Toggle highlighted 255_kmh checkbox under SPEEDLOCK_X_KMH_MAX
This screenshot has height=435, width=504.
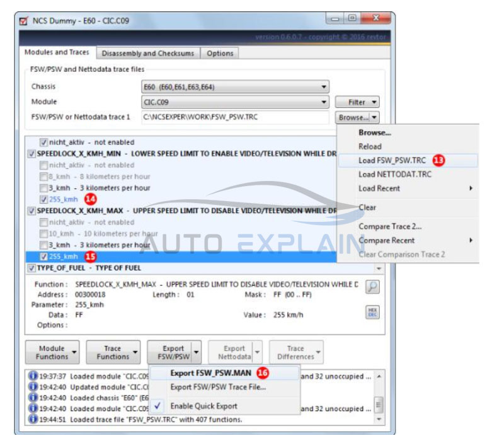(x=43, y=257)
